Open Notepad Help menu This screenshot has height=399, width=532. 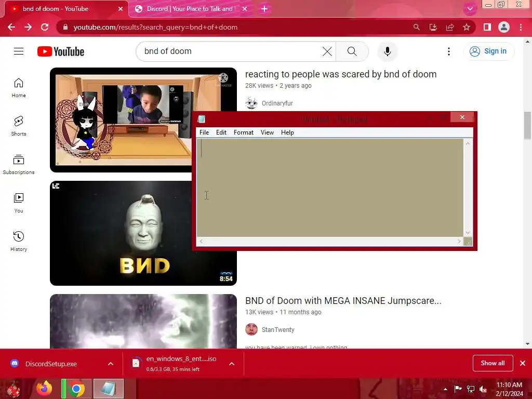[x=287, y=132]
